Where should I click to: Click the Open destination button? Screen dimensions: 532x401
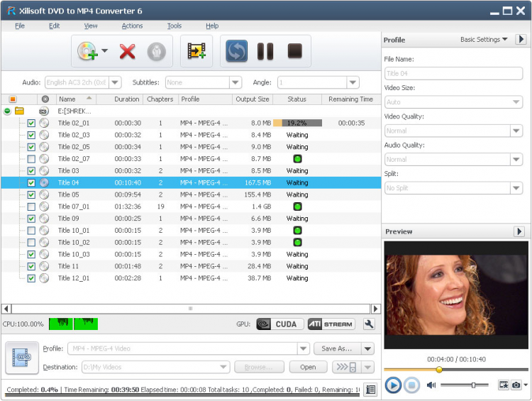[x=308, y=367]
